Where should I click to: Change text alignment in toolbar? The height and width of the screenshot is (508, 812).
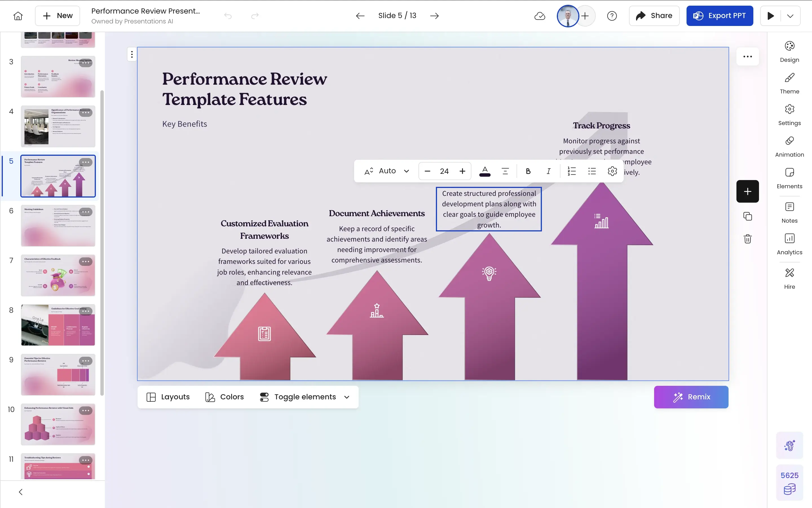pyautogui.click(x=505, y=171)
